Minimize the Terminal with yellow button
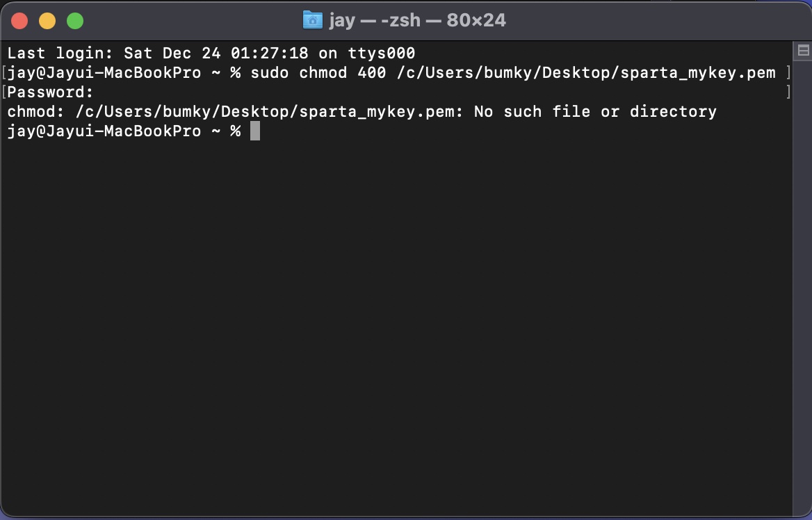The image size is (812, 520). (47, 22)
